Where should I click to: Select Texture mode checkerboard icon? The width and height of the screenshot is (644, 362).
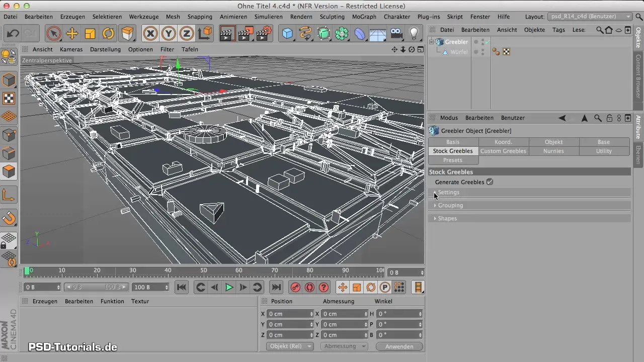pos(9,98)
